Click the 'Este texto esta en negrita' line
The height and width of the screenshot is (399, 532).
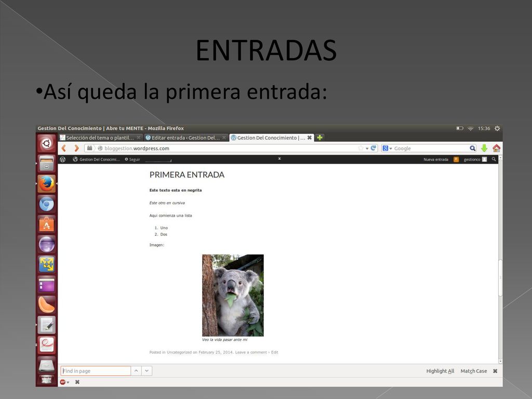point(176,190)
